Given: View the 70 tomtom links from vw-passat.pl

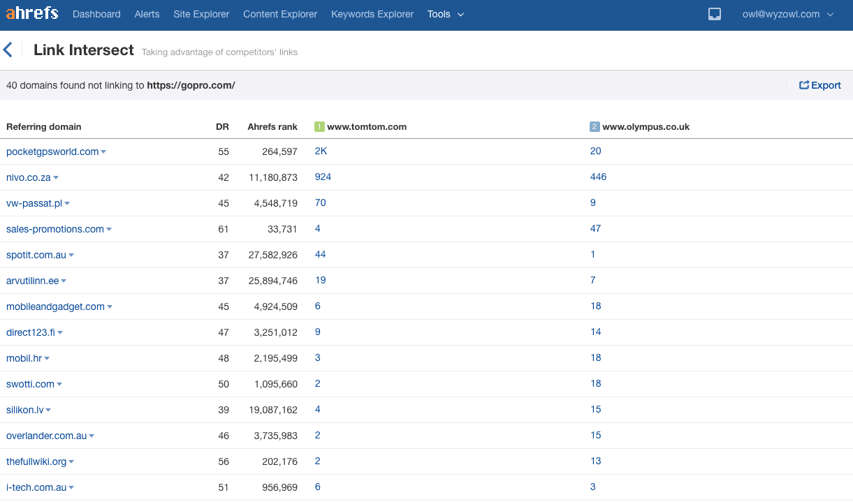Looking at the screenshot, I should pyautogui.click(x=320, y=202).
